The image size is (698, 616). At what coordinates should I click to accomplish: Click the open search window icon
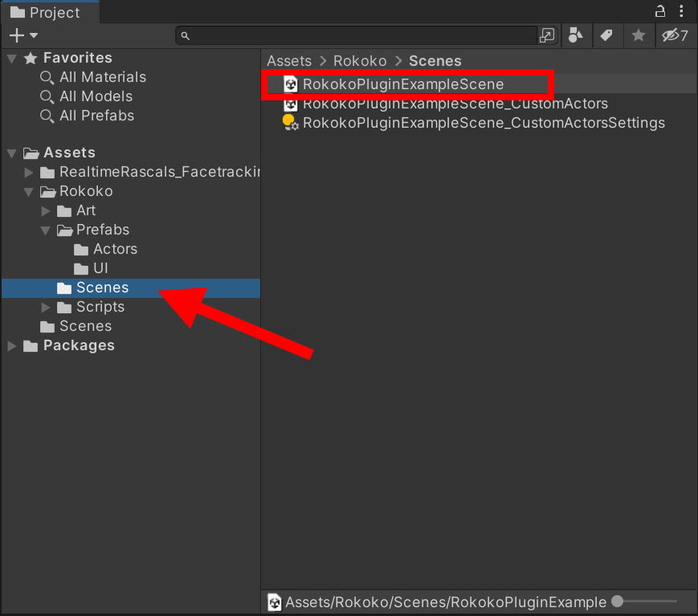(547, 35)
